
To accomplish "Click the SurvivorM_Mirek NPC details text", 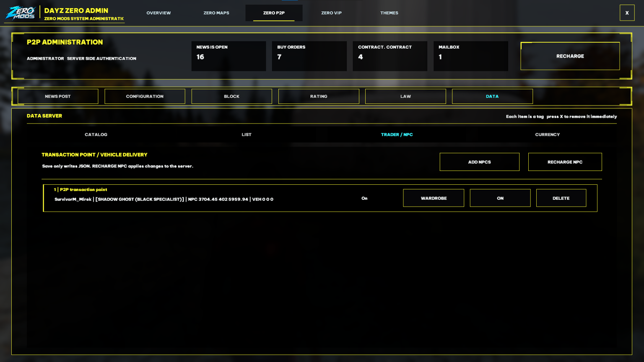I will click(164, 199).
